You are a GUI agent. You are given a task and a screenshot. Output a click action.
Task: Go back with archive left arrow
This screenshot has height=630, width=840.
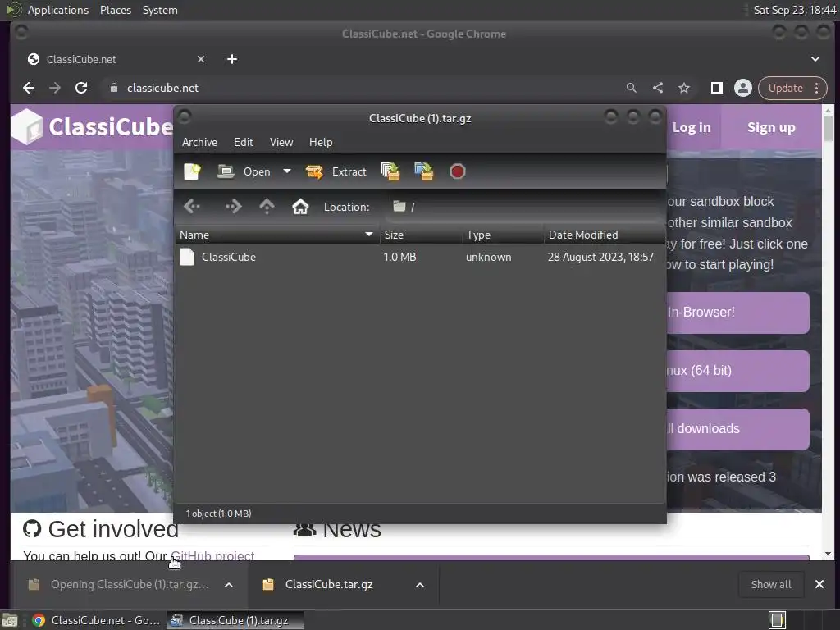coord(192,206)
